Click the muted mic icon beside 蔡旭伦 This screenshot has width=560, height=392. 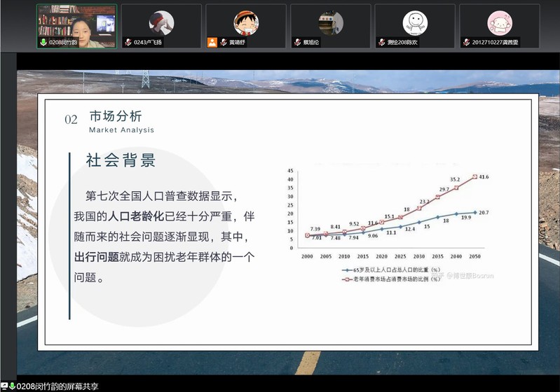tap(296, 42)
